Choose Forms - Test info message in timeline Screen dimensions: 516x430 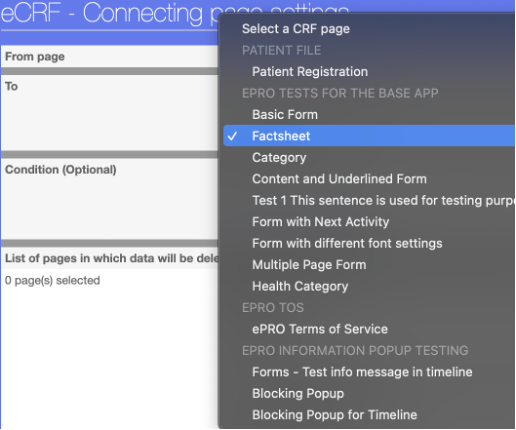coord(369,372)
